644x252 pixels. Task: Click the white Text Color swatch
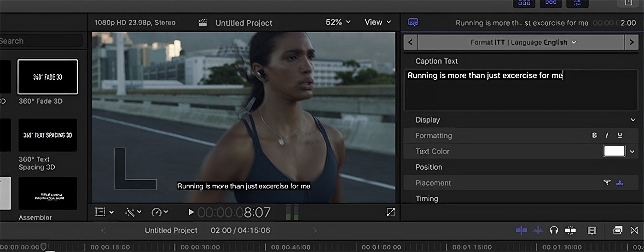pyautogui.click(x=614, y=151)
